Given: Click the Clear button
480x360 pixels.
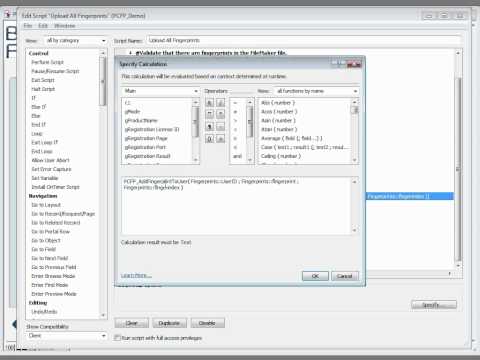Looking at the screenshot, I should (132, 323).
